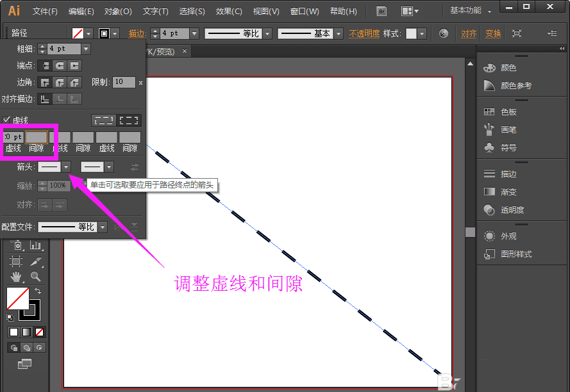Toggle the 虚线 dashed line checkbox

pos(6,120)
